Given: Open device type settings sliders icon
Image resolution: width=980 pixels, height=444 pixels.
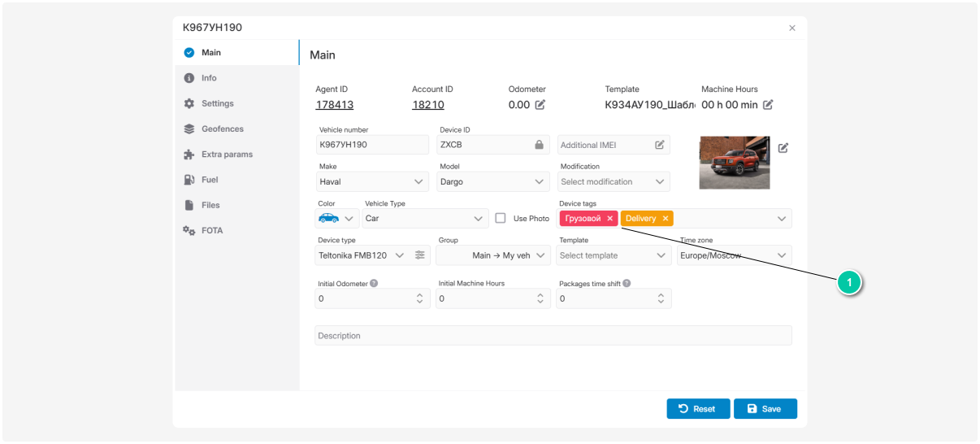Looking at the screenshot, I should click(x=419, y=255).
